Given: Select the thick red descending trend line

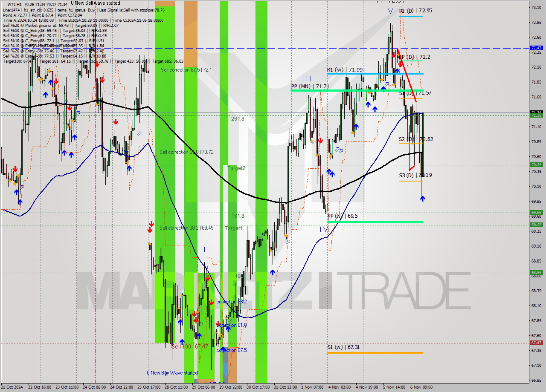Looking at the screenshot, I should [x=407, y=75].
